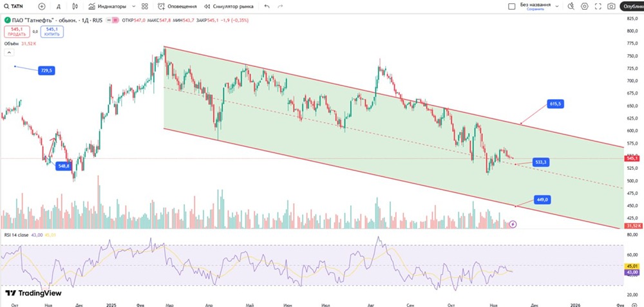644x307 pixels.
Task: Click the 825,0 price axis label
Action: click(x=632, y=19)
